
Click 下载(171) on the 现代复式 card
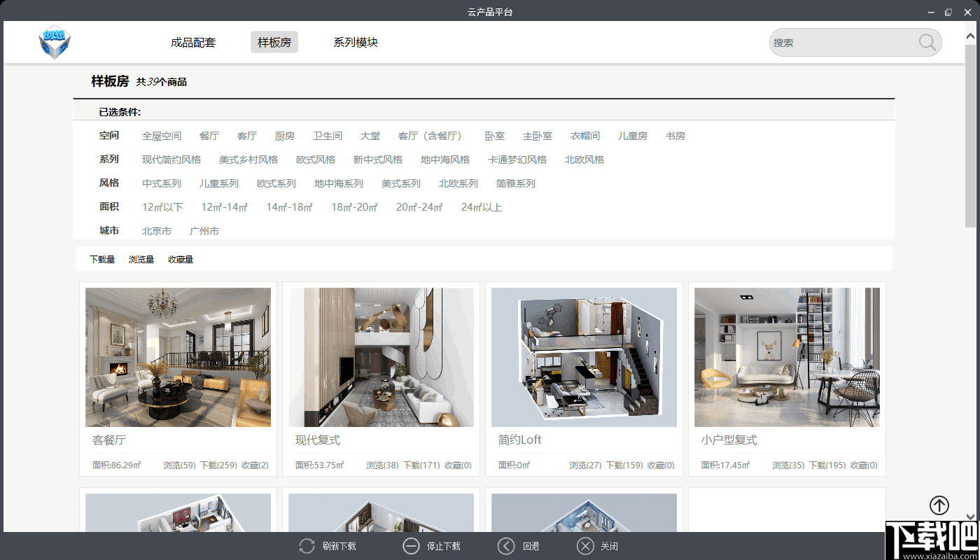click(421, 465)
